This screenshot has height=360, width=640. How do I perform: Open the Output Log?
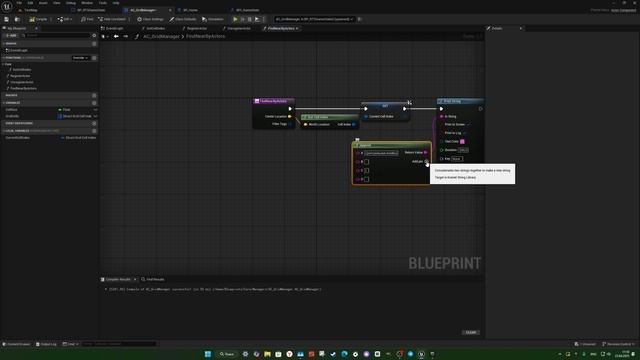pos(46,344)
